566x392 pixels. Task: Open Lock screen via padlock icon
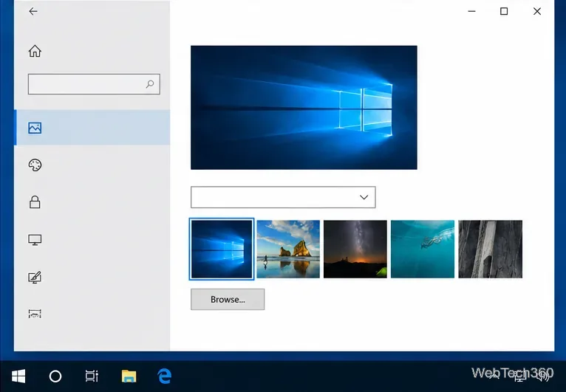click(35, 202)
